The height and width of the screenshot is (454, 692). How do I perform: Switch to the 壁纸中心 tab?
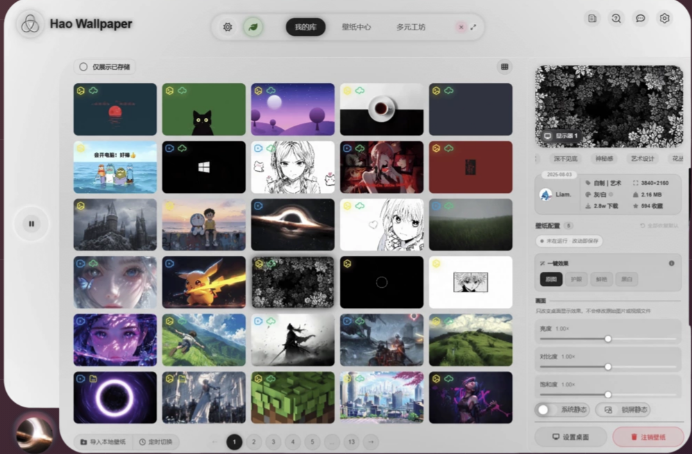[356, 27]
